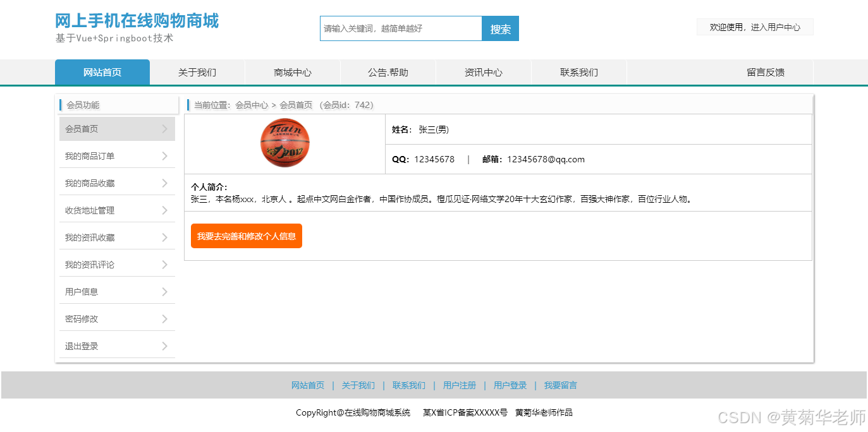Screen dimensions: 868x432
Task: Click the profile bio paragraph starting 张三，本名杨xxx
Action: (x=442, y=199)
